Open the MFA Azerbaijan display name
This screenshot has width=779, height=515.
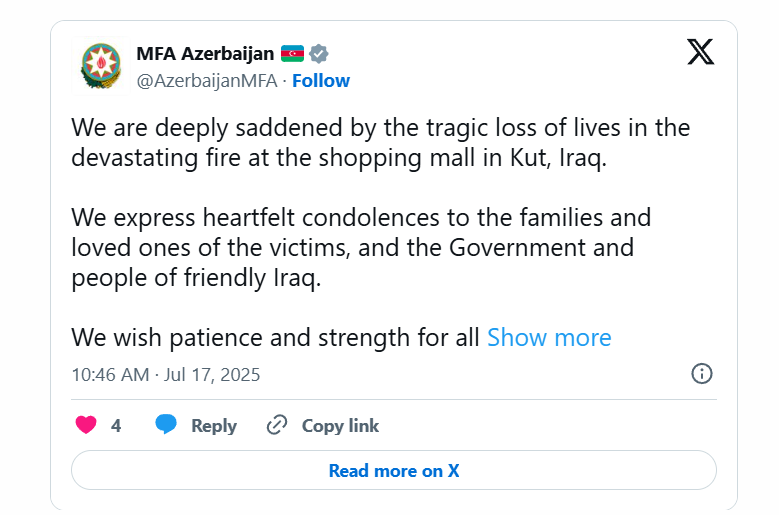point(205,54)
